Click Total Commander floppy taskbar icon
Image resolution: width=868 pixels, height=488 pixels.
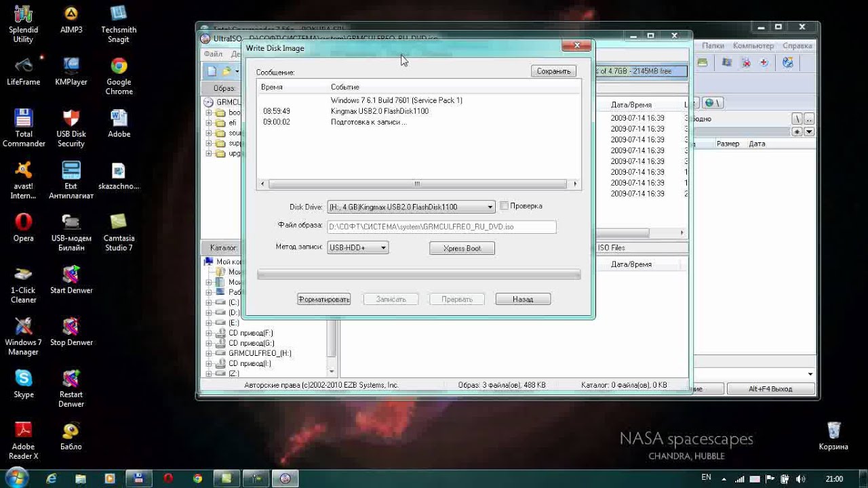click(x=138, y=479)
